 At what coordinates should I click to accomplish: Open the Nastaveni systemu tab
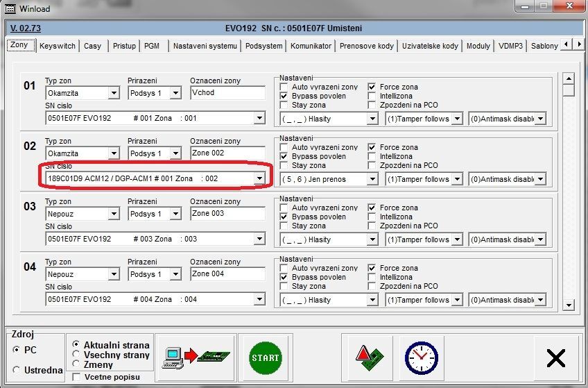pyautogui.click(x=205, y=46)
